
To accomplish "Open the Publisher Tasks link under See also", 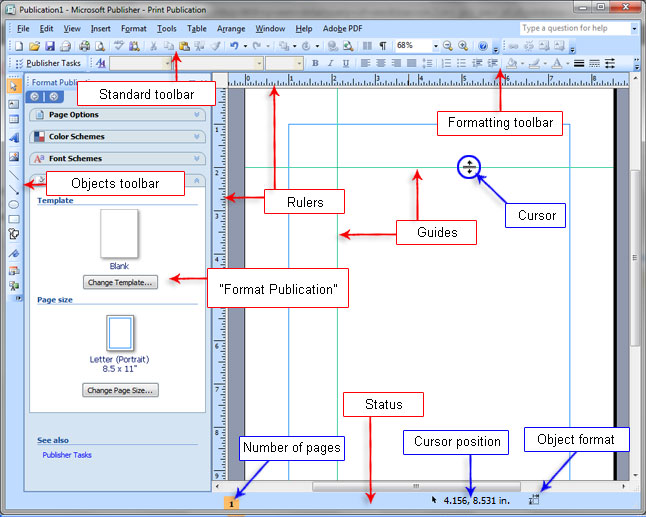I will click(67, 455).
